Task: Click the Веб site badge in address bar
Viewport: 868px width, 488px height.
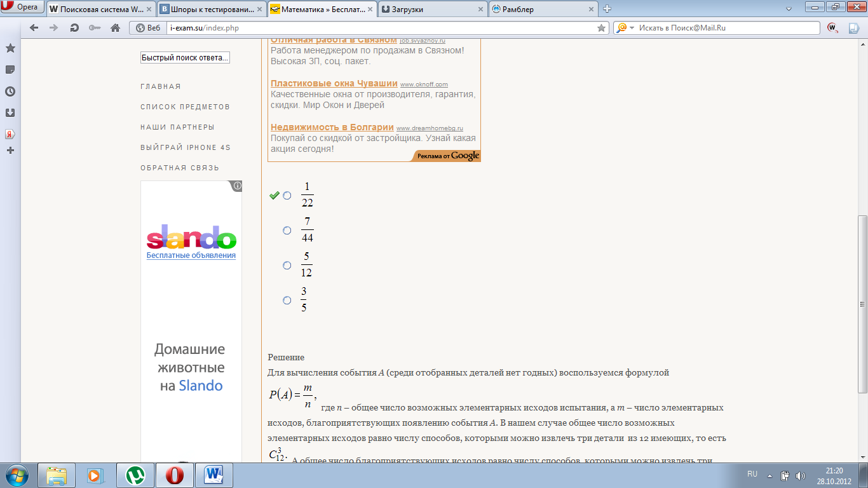Action: 148,28
